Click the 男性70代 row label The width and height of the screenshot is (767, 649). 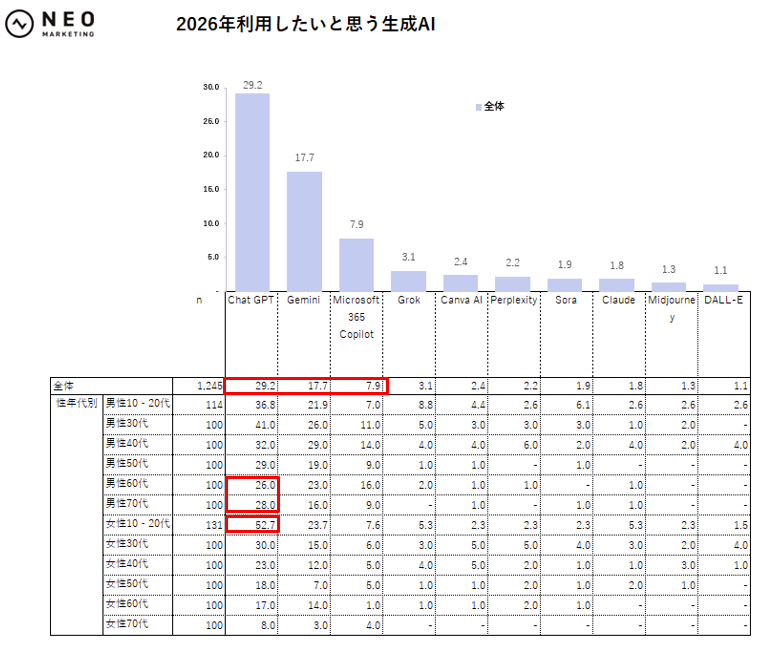(127, 503)
